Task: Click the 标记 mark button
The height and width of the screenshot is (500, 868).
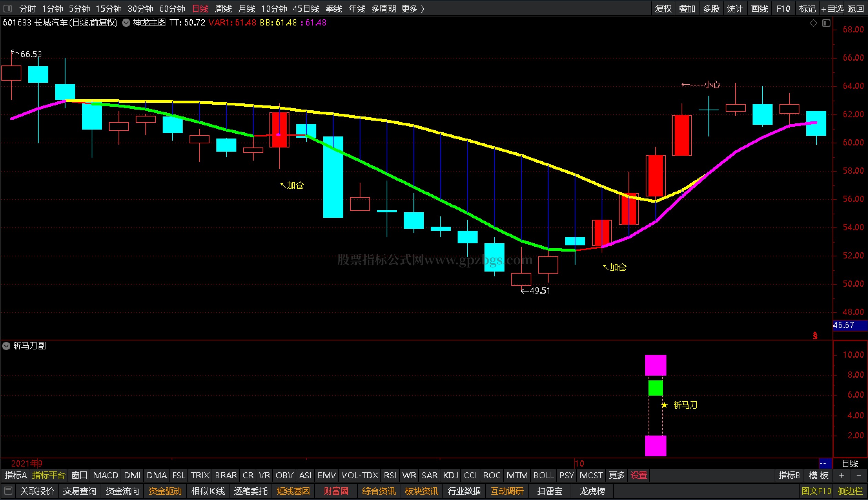Action: (807, 9)
